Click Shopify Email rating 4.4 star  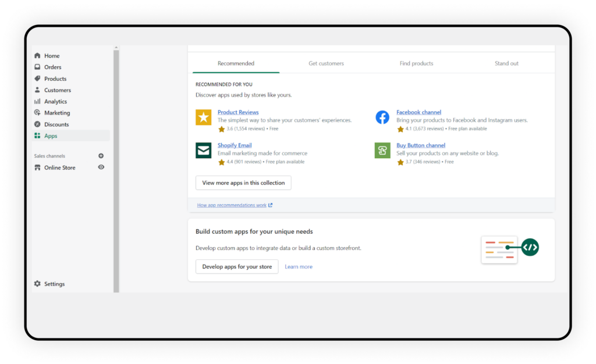pos(222,162)
